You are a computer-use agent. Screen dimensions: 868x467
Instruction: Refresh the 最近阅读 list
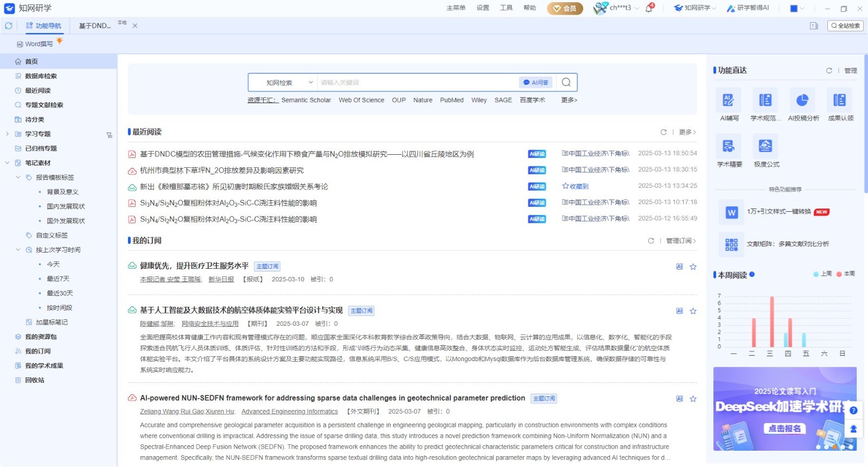[x=663, y=132]
